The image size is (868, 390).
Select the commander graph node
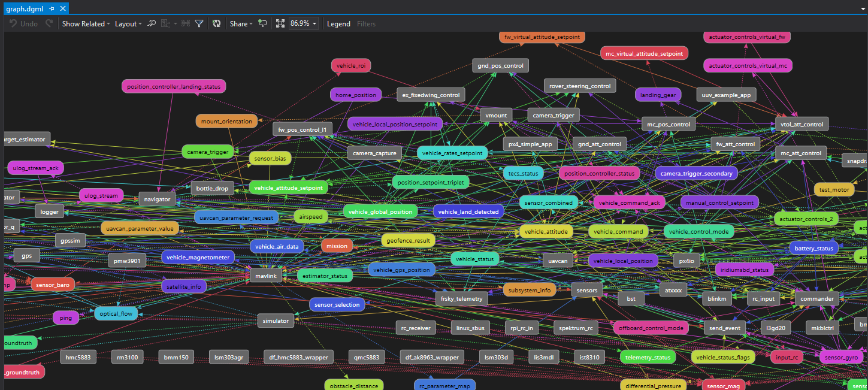tap(817, 298)
